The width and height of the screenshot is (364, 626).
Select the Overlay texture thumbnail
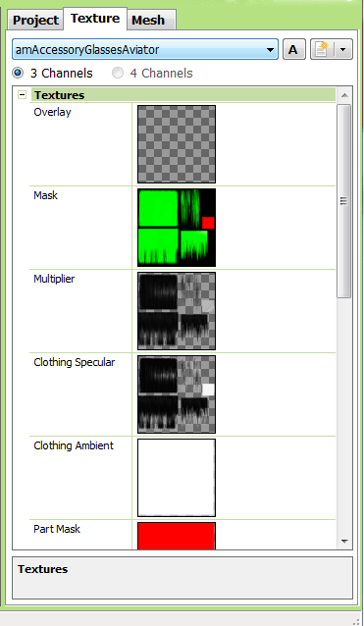177,144
